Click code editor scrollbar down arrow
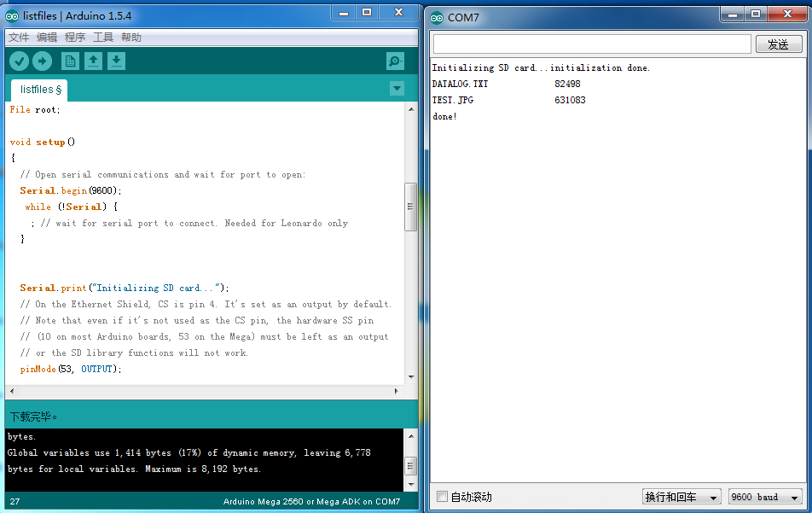Viewport: 812px width, 513px height. [411, 376]
